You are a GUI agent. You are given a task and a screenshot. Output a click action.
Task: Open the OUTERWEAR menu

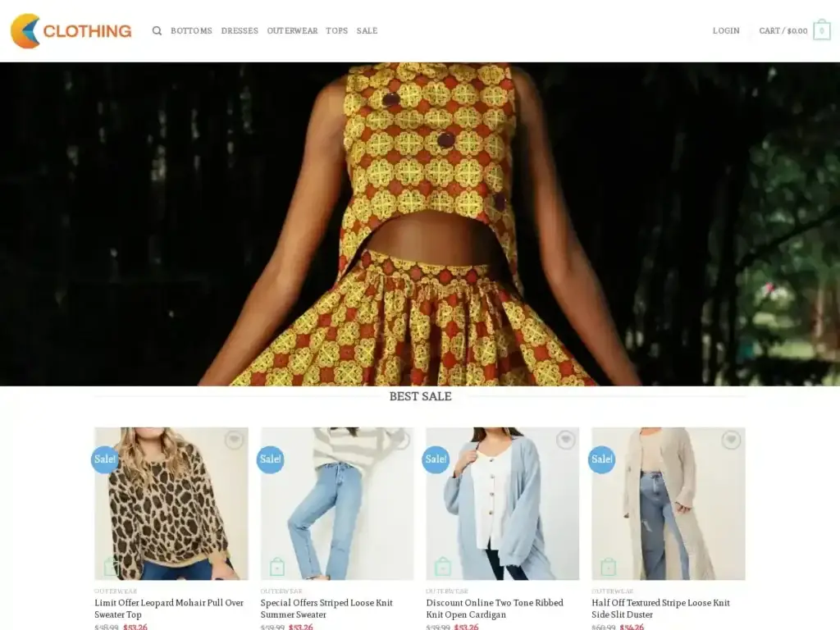tap(292, 30)
